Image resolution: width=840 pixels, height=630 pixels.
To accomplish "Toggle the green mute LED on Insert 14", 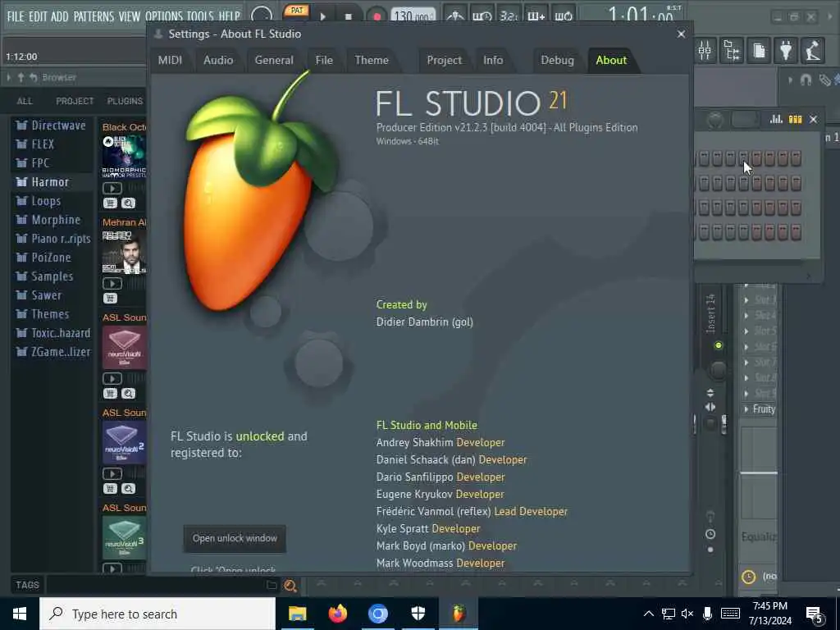I will tap(719, 345).
